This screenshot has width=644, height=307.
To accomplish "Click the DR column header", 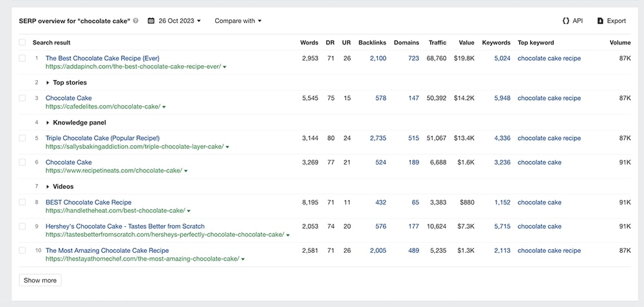I will [x=330, y=43].
